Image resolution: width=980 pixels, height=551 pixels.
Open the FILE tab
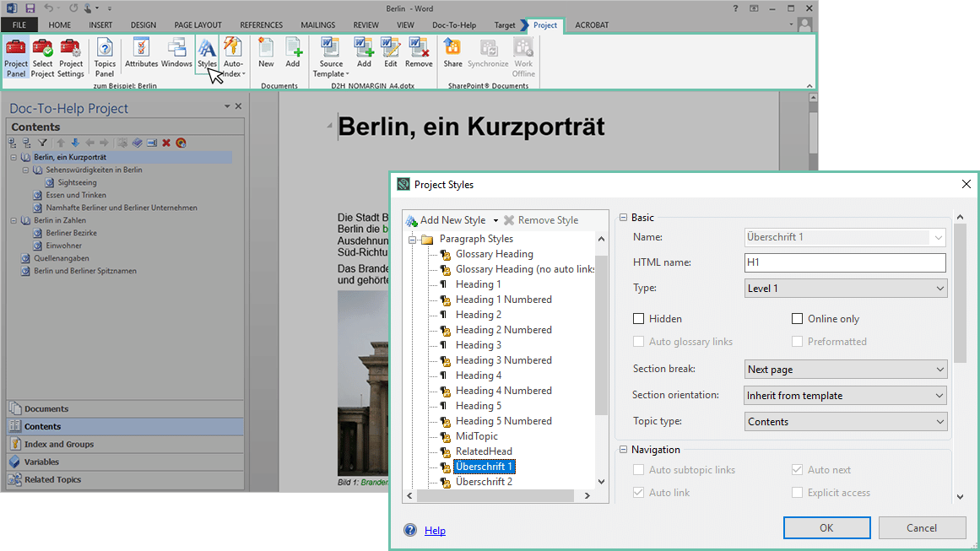(x=19, y=25)
